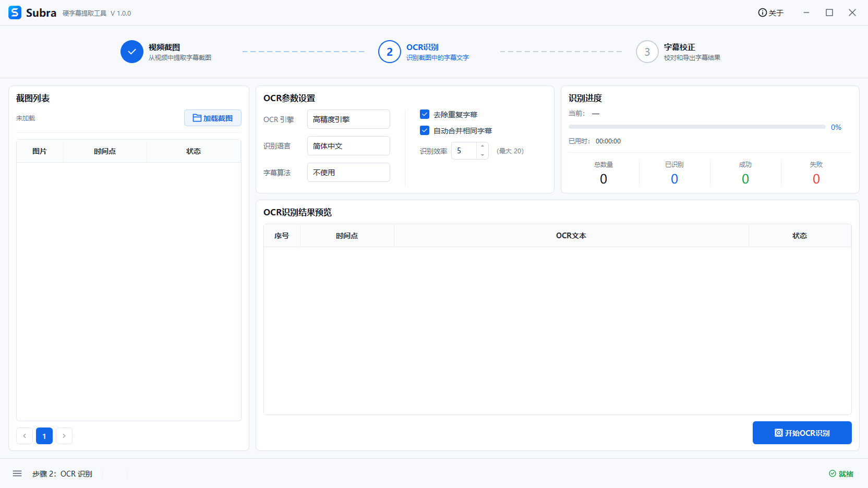Go to the previous page of screenshots
This screenshot has height=488, width=868.
click(25, 436)
